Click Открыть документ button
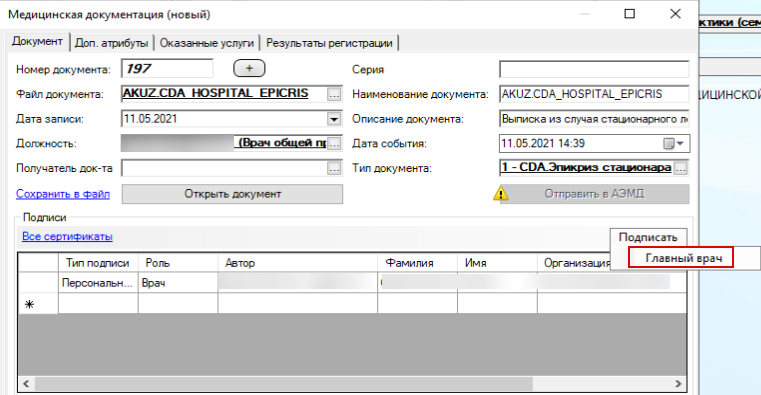 tap(232, 194)
